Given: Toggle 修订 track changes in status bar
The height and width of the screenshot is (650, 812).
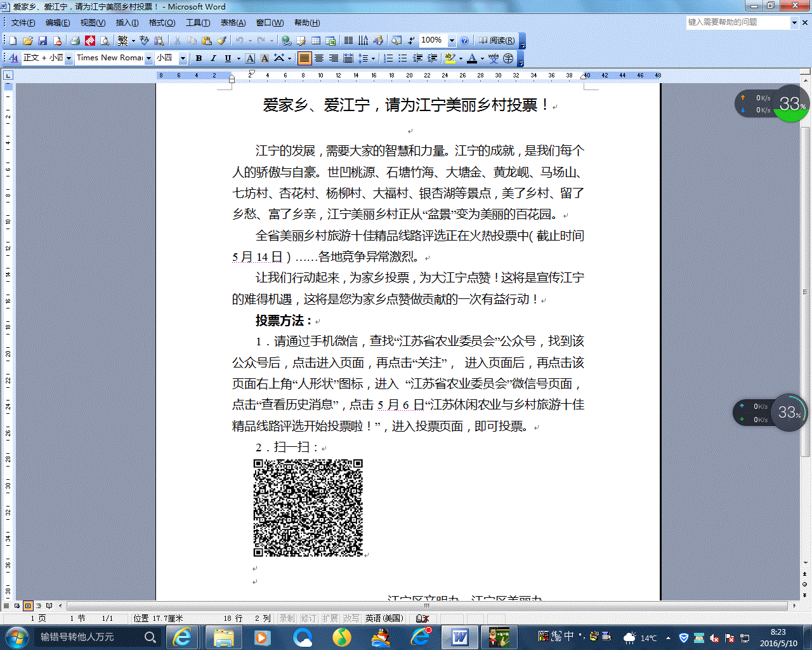Looking at the screenshot, I should click(308, 618).
